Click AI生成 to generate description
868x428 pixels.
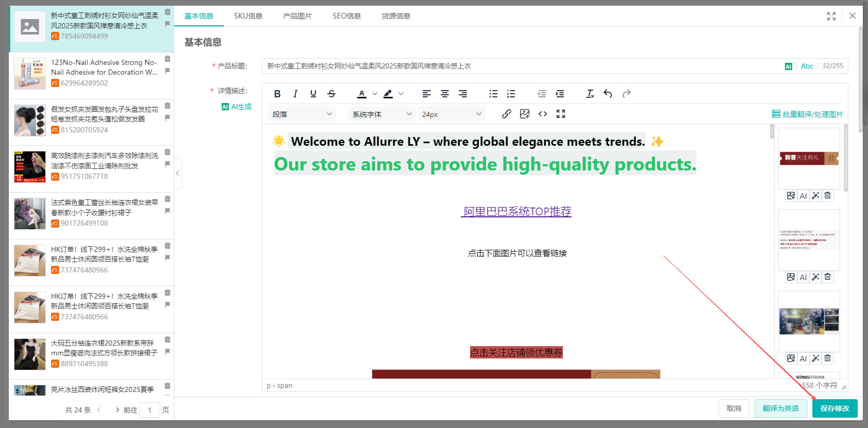pos(237,107)
